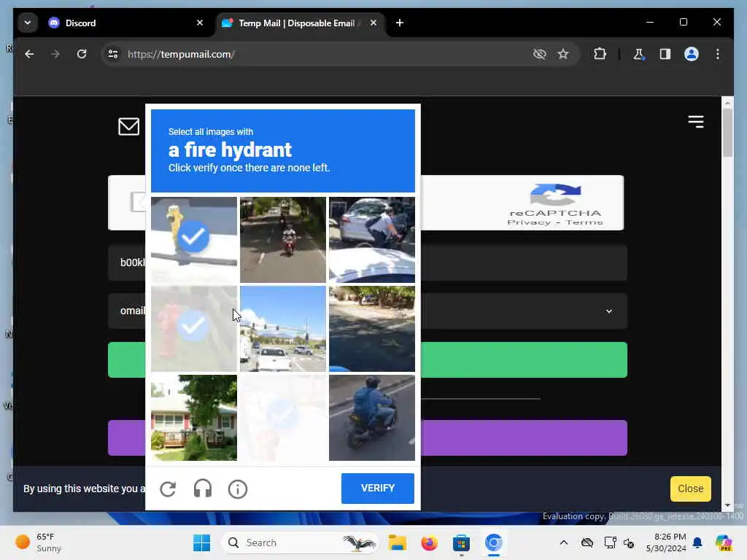This screenshot has height=560, width=747.
Task: Deselect the yellow fire hydrant tile
Action: click(194, 240)
